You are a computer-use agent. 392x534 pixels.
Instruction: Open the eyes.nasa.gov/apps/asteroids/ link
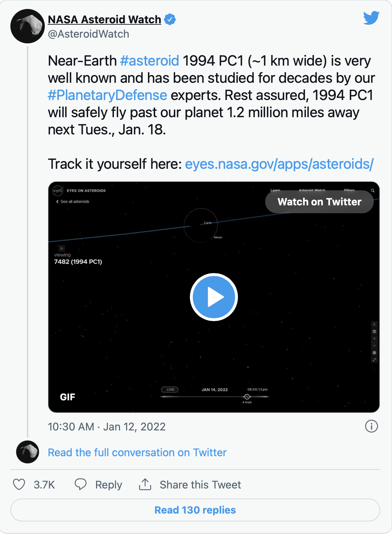(x=279, y=164)
